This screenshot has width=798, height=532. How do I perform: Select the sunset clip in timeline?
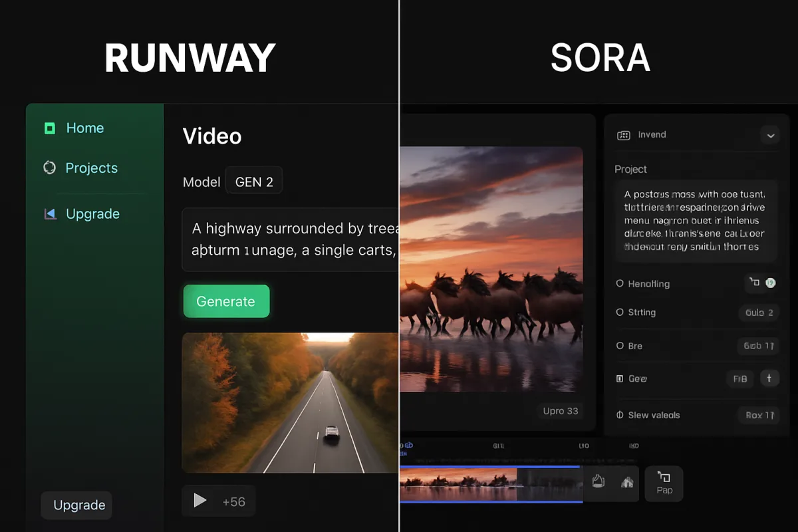(x=491, y=484)
